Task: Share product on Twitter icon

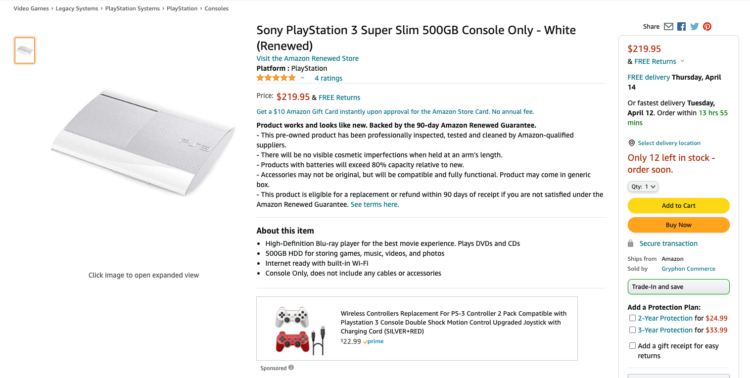Action: [695, 27]
